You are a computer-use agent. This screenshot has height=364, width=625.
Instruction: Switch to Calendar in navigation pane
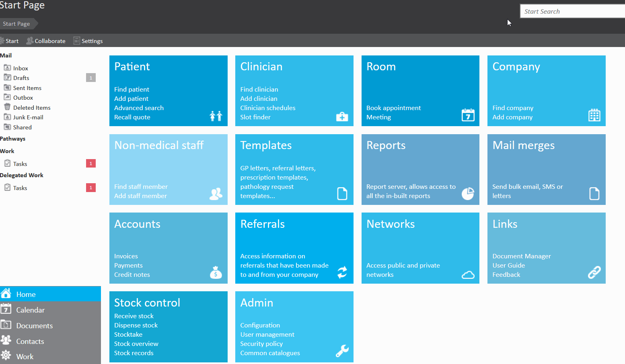[x=30, y=310]
